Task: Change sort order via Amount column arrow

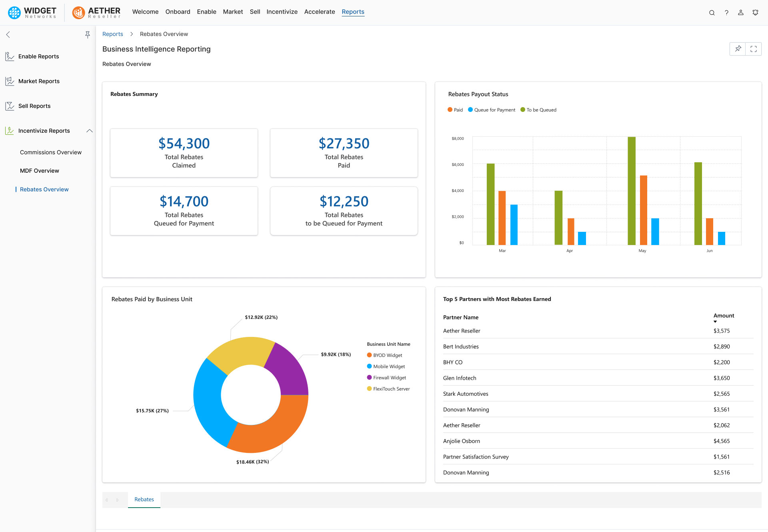Action: pos(714,321)
